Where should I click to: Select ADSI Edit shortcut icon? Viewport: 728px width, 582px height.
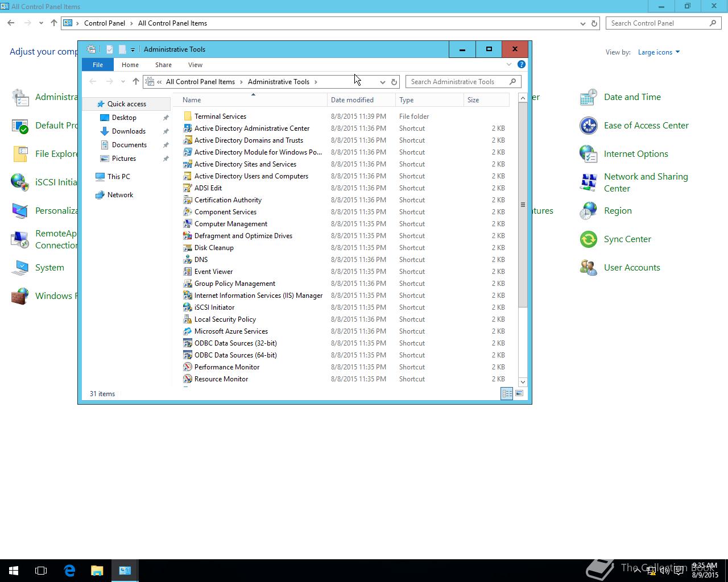(187, 188)
